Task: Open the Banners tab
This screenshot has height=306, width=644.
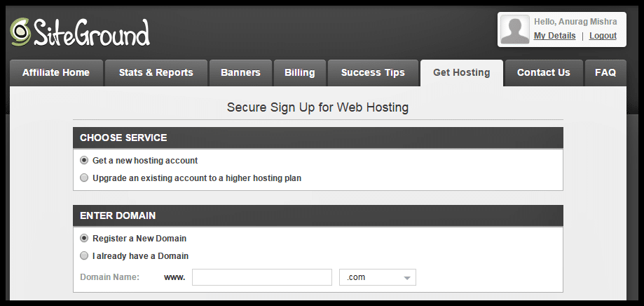Action: tap(240, 73)
